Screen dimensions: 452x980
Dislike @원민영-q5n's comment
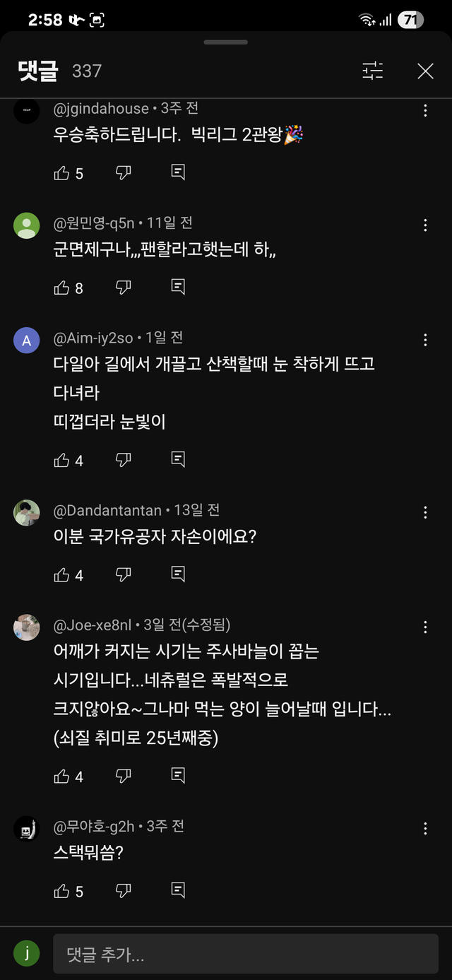[x=124, y=288]
